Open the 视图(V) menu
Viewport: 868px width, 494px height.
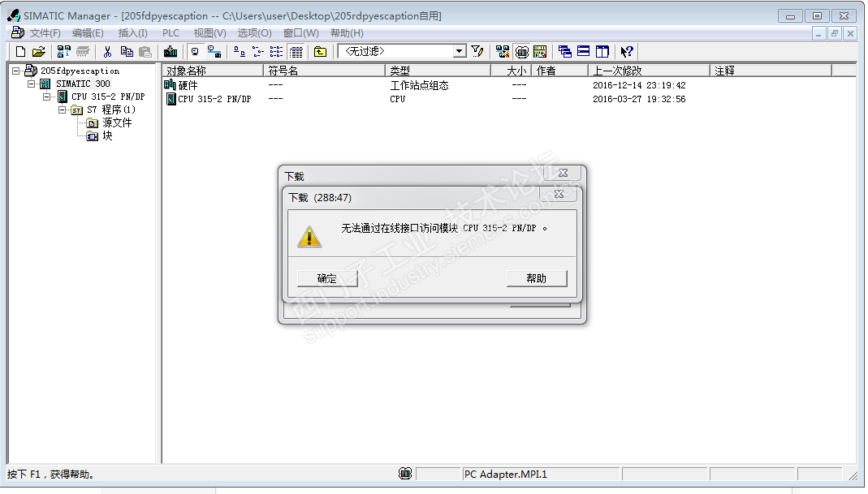click(x=209, y=33)
